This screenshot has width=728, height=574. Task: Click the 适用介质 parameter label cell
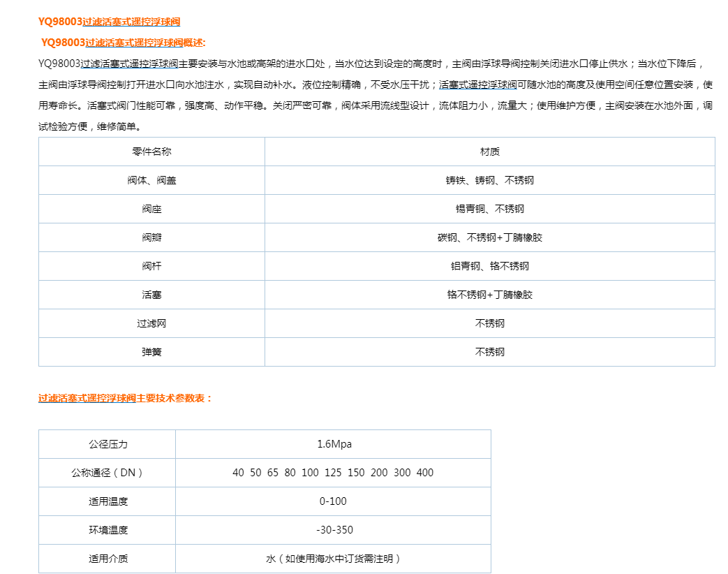[x=107, y=559]
